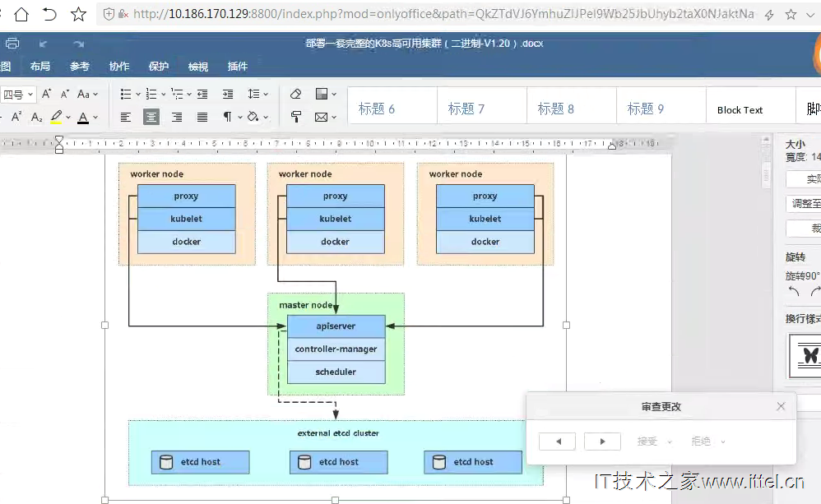Open the 插件 tab
Viewport: 821px width, 504px height.
click(238, 67)
